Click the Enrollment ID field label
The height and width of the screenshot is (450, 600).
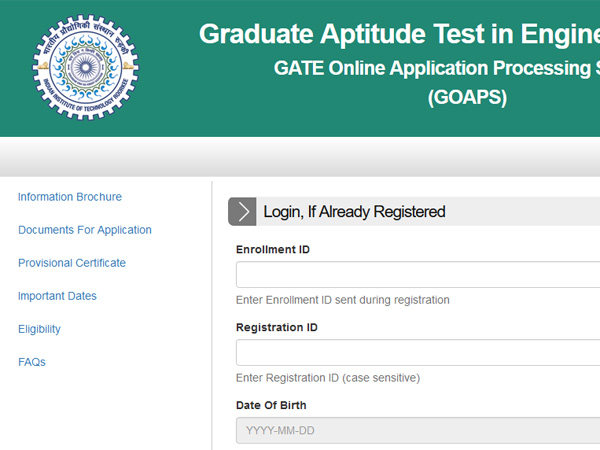(x=273, y=249)
